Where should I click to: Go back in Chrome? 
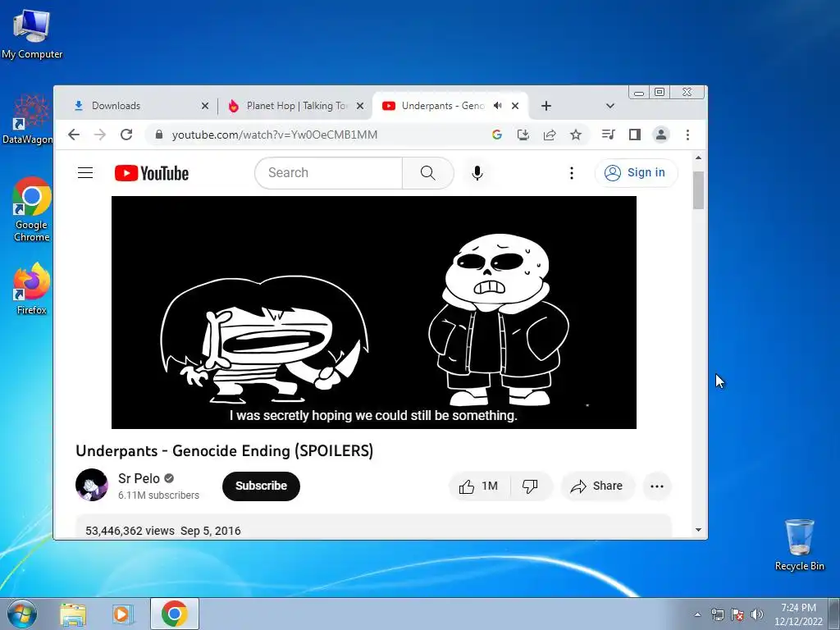coord(74,135)
